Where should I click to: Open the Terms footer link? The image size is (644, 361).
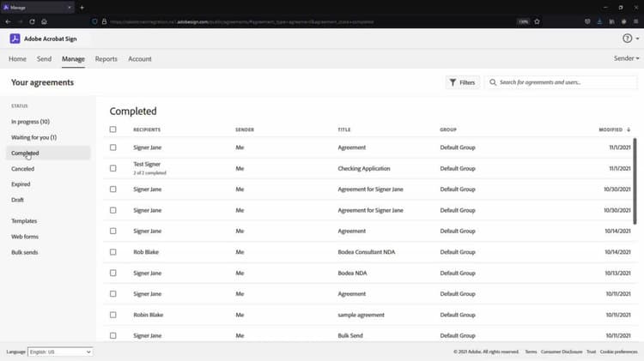pos(531,352)
